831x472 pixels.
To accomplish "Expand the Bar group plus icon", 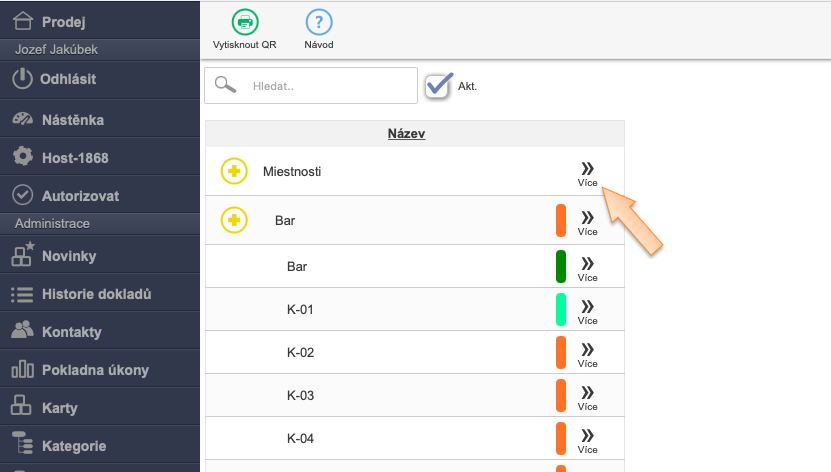I will pos(234,219).
